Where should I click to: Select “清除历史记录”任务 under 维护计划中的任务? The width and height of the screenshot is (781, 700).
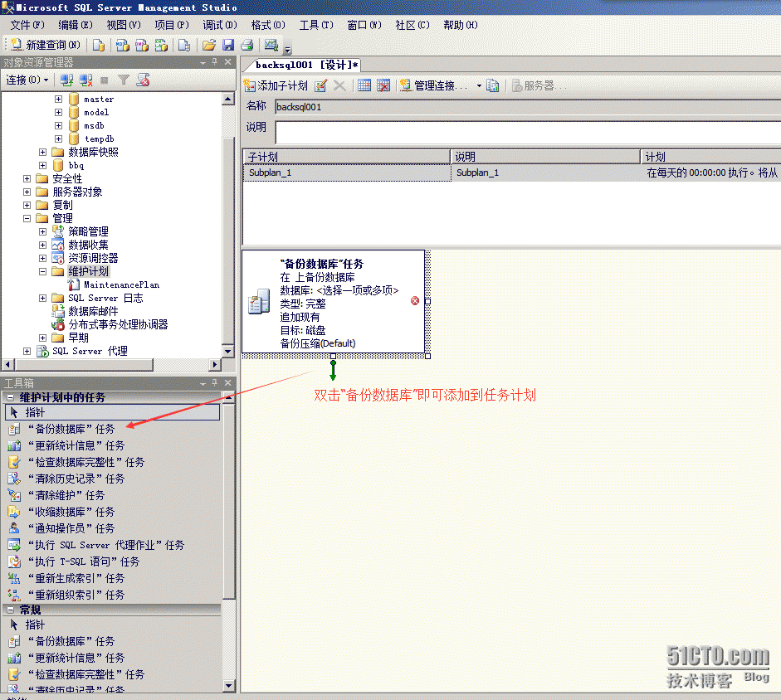(x=76, y=479)
